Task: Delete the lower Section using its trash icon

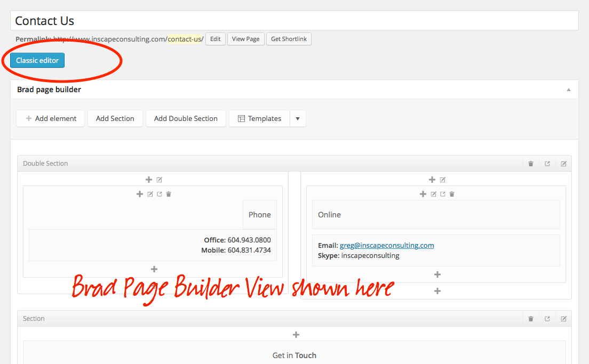Action: [531, 319]
